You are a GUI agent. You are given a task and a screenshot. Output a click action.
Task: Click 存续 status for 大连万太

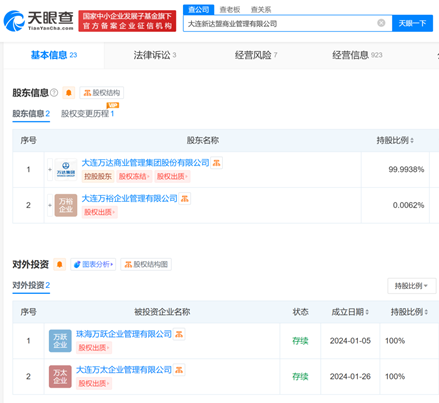pos(300,377)
